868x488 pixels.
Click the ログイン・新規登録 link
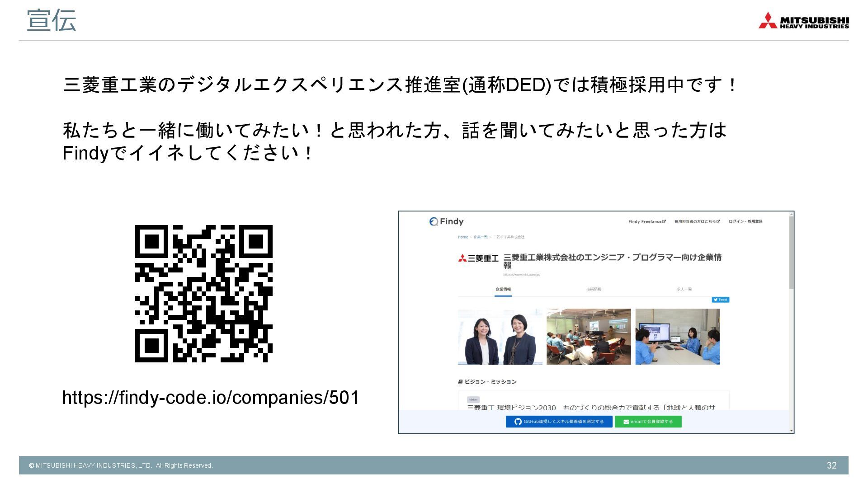(745, 221)
